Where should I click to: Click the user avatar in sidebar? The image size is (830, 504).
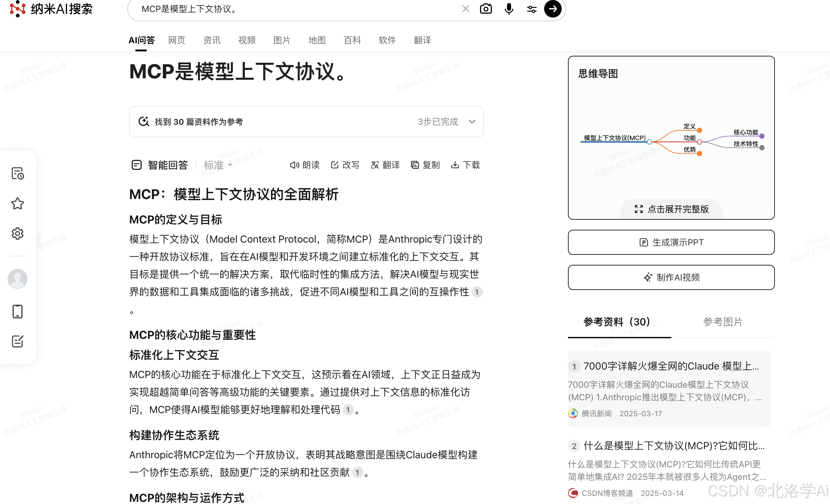[18, 279]
